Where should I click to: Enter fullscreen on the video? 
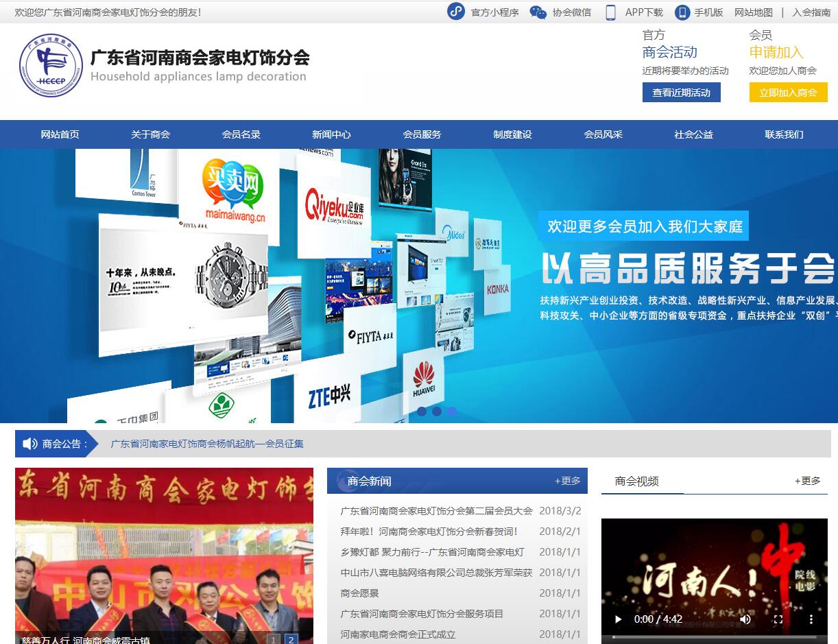coord(778,619)
